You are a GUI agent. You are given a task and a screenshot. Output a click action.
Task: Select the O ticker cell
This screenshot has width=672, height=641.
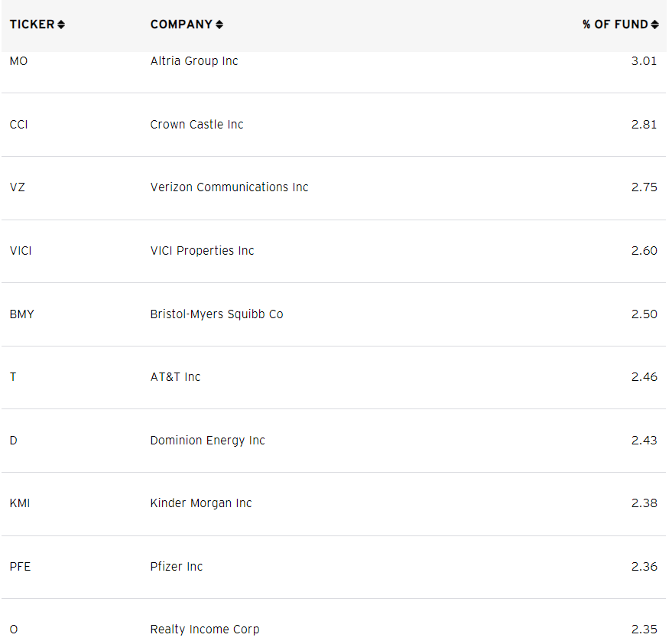click(14, 630)
